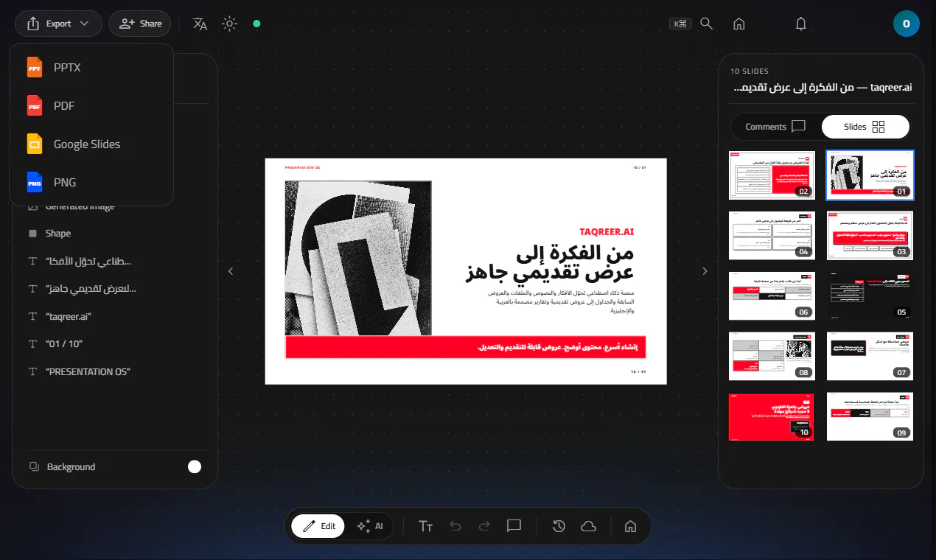Open the user avatar menu
Screen dimensions: 936x560
pos(906,24)
